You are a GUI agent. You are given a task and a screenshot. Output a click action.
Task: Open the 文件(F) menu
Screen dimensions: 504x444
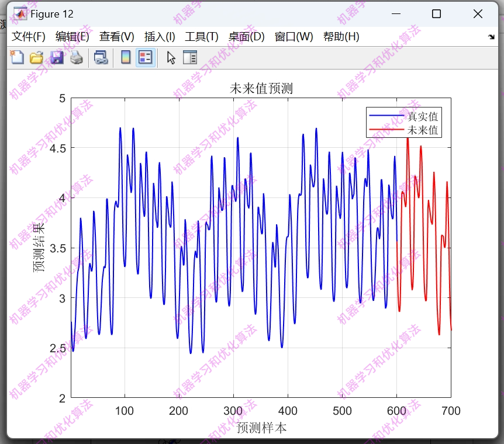pos(29,37)
